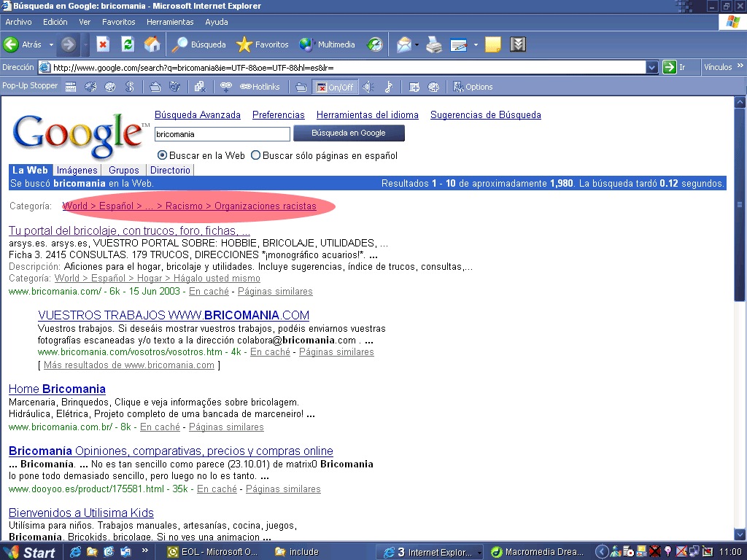
Task: Refresh the page with the Refresh icon
Action: (x=128, y=44)
